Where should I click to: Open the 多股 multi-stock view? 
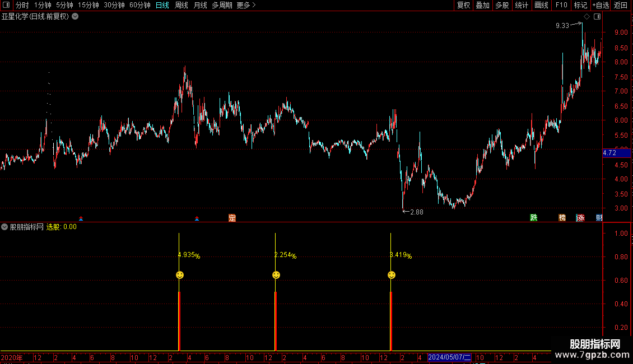[x=502, y=5]
